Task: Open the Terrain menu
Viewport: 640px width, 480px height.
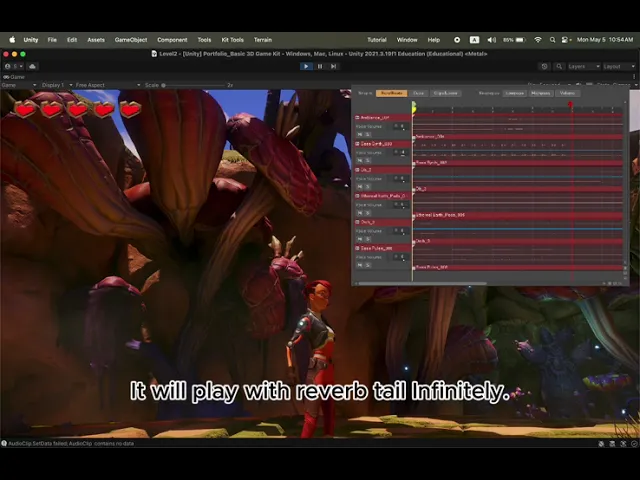Action: pos(262,40)
